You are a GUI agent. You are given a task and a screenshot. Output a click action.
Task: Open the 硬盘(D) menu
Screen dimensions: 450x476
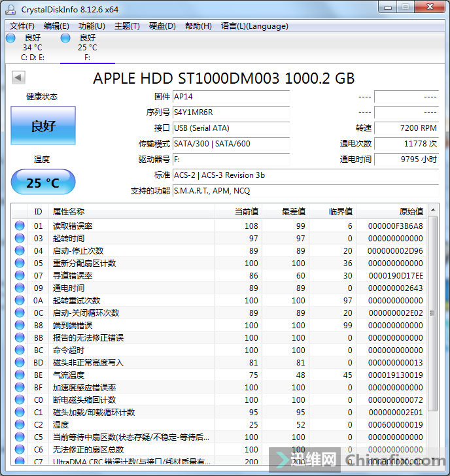[162, 26]
